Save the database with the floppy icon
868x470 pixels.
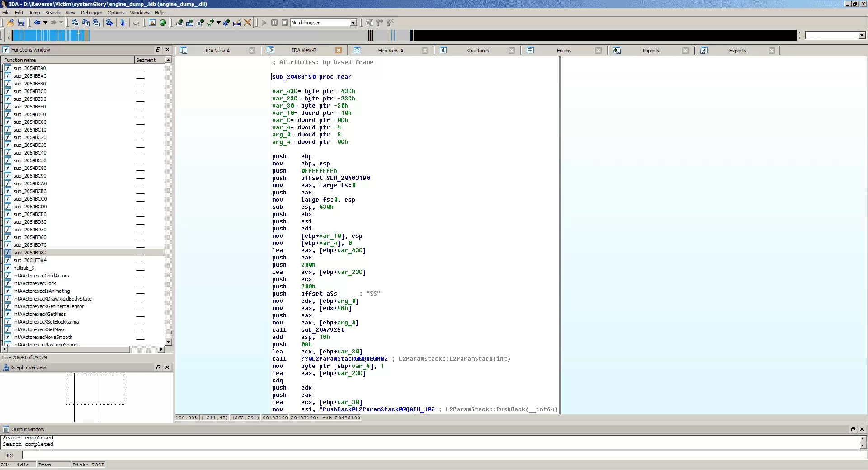click(x=21, y=23)
